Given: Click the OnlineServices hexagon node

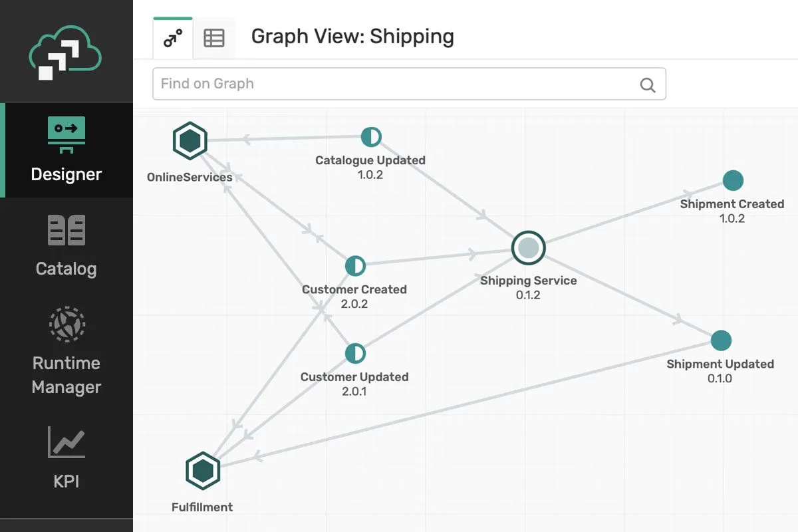Looking at the screenshot, I should pos(190,141).
